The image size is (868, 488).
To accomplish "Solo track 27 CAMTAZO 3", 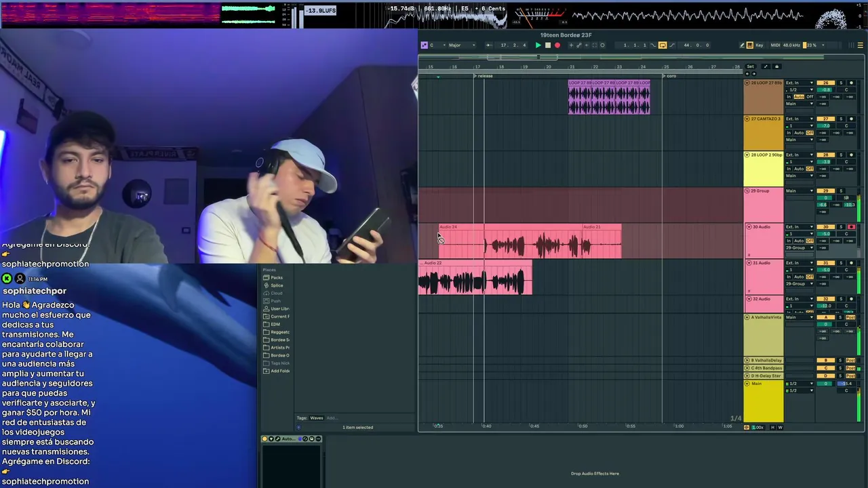I will click(x=841, y=119).
